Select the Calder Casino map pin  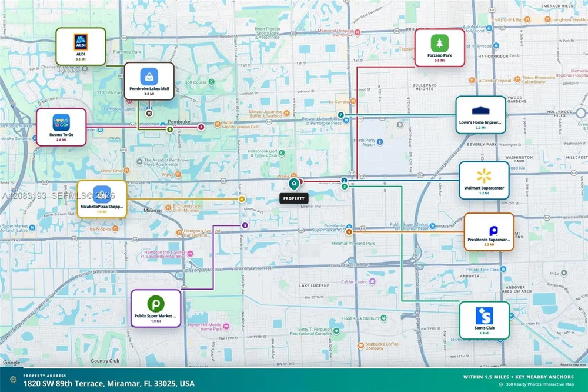tap(372, 281)
